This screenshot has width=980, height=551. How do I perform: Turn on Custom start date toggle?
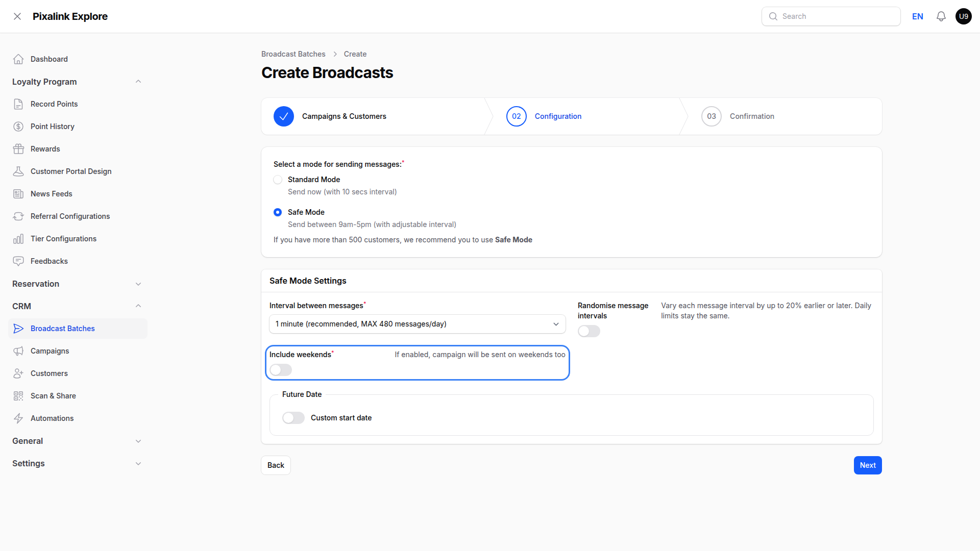[293, 418]
